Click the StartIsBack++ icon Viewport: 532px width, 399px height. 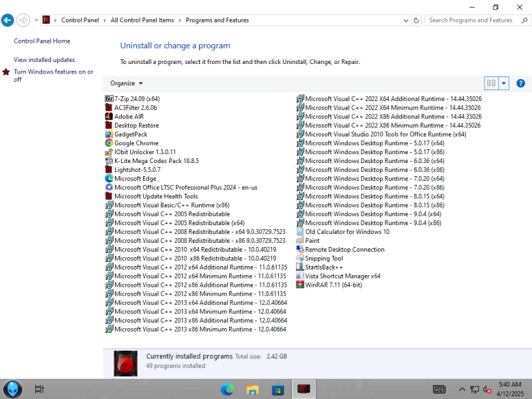point(300,267)
